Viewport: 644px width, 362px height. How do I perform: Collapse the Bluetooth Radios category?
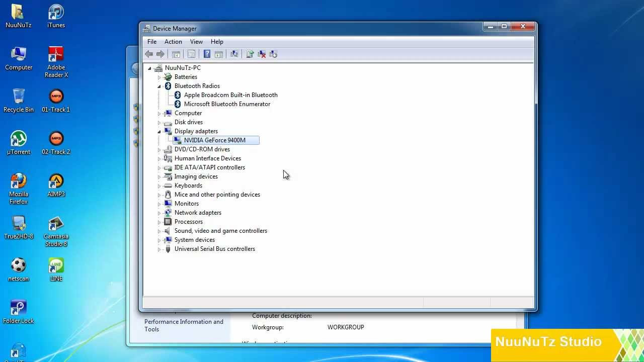[x=159, y=86]
